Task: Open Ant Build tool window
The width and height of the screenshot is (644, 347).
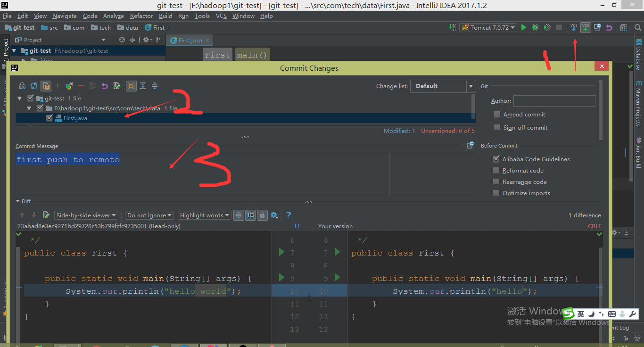Action: (x=639, y=153)
